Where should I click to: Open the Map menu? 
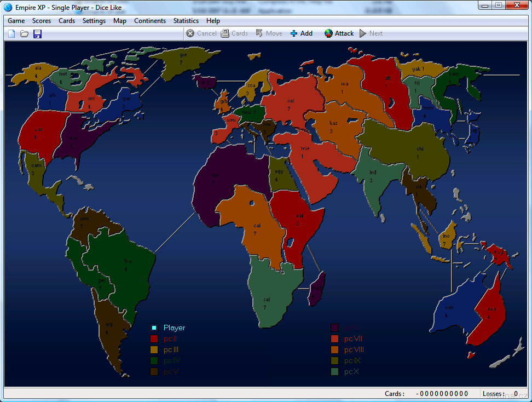(x=119, y=21)
